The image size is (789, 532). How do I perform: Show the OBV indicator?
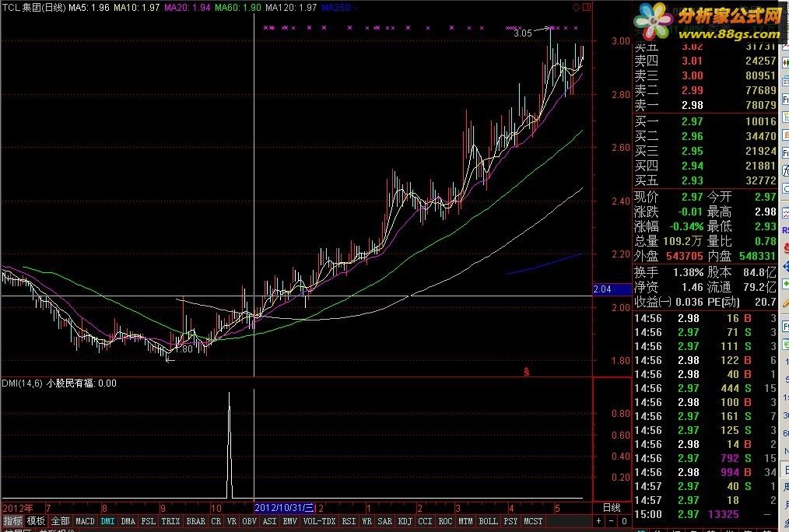point(250,521)
